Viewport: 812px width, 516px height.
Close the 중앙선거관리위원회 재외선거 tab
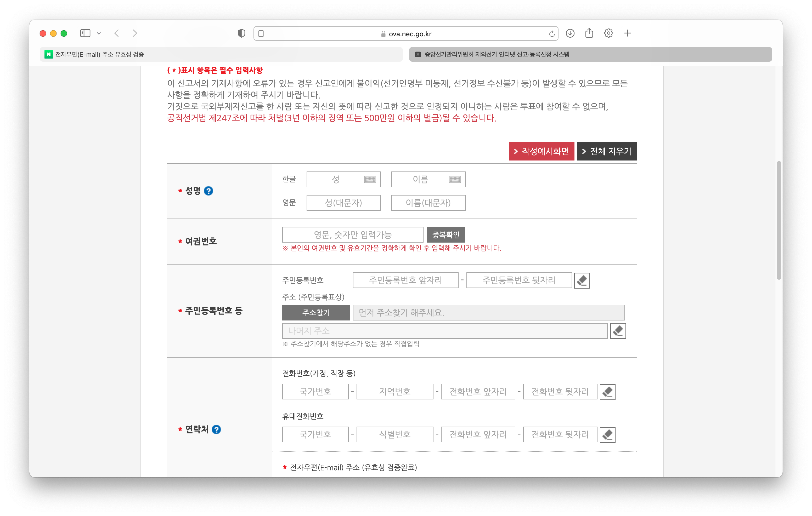click(418, 54)
